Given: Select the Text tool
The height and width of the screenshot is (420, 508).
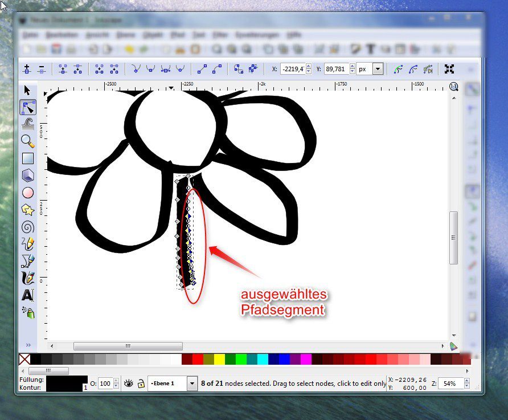Looking at the screenshot, I should coord(27,295).
